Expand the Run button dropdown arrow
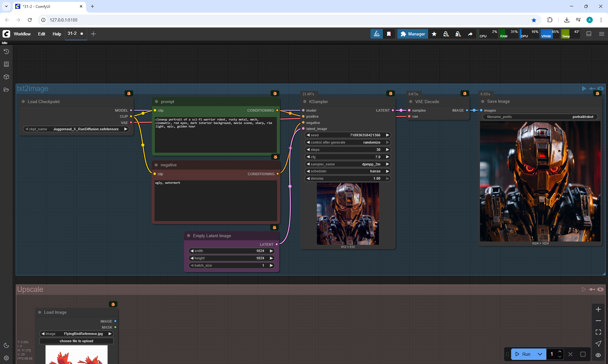 (540, 354)
